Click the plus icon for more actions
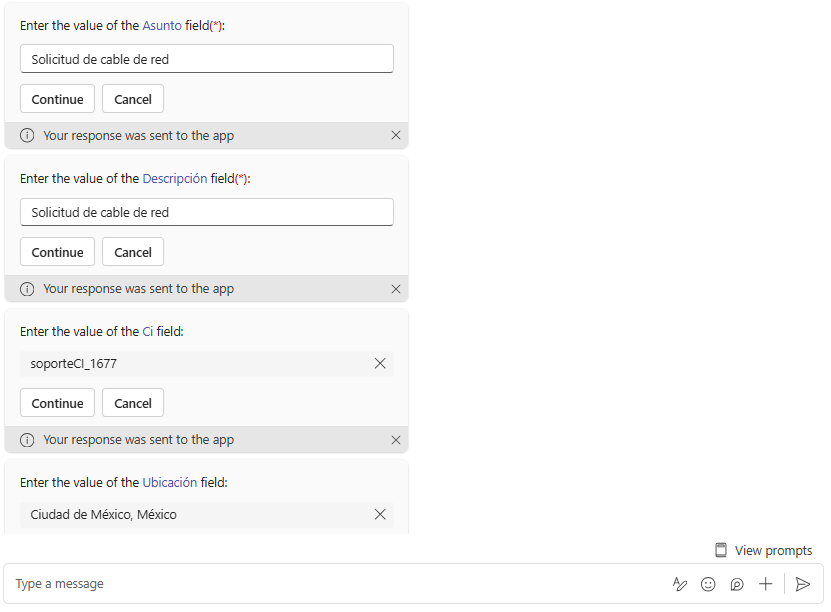 click(766, 584)
